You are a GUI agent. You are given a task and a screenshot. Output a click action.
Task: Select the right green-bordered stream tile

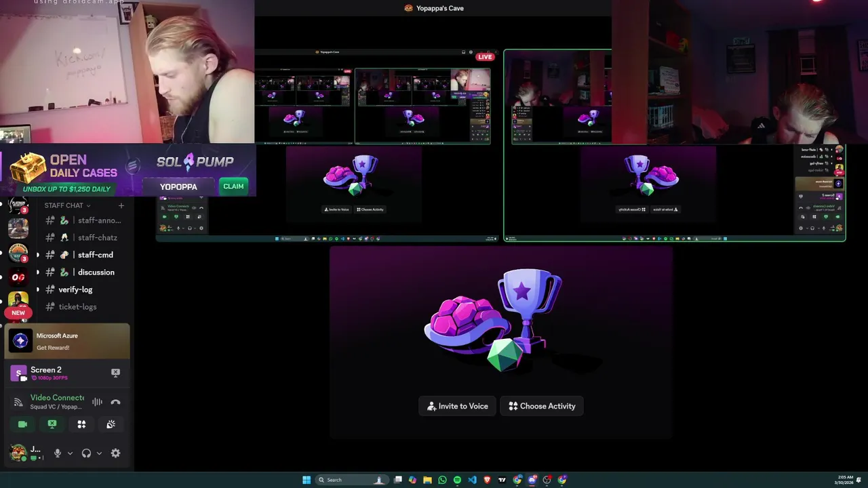[x=675, y=145]
